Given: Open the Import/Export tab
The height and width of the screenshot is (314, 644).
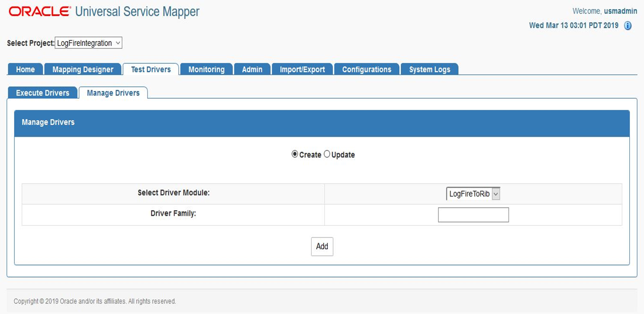Looking at the screenshot, I should 302,69.
